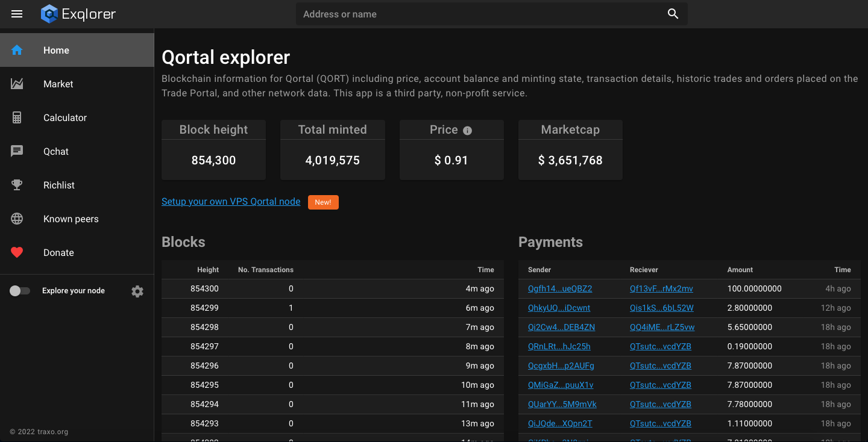Open sender QcgxbH...p2AUFg address
Screen dimensions: 868x442
point(561,366)
